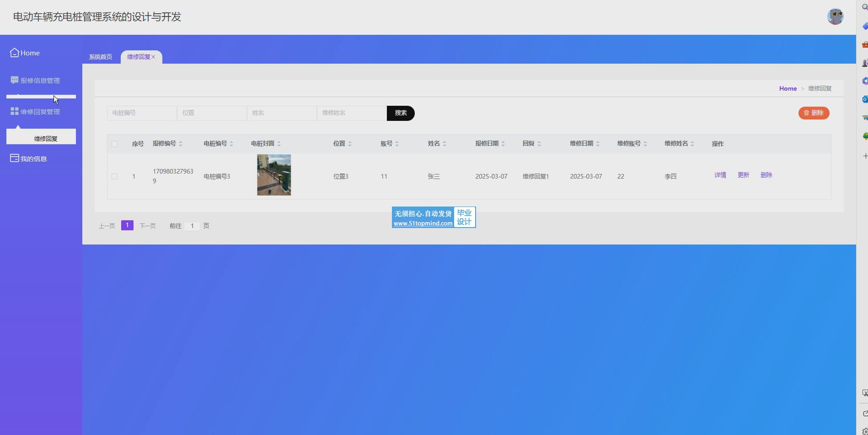868x435 pixels.
Task: Click the 电桩编号 search input field
Action: pos(142,113)
